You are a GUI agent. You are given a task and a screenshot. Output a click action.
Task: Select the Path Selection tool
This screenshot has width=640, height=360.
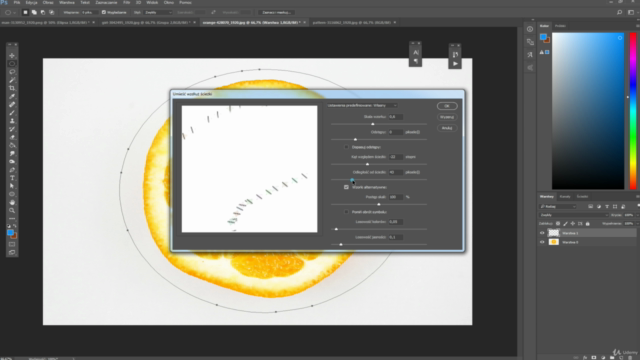[x=12, y=186]
